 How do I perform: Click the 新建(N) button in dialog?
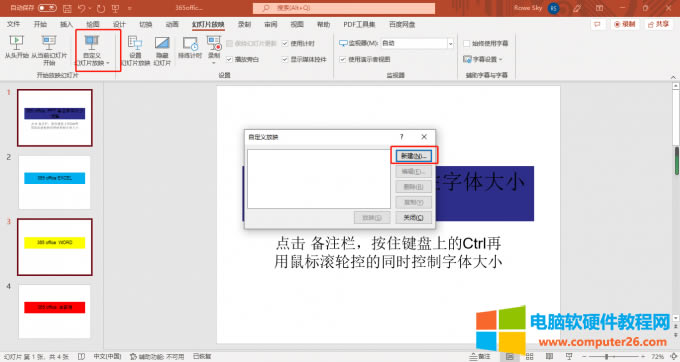coord(414,156)
